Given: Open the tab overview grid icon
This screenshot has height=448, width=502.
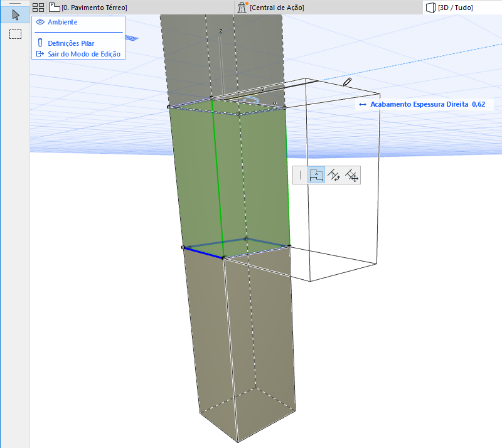Looking at the screenshot, I should [38, 8].
